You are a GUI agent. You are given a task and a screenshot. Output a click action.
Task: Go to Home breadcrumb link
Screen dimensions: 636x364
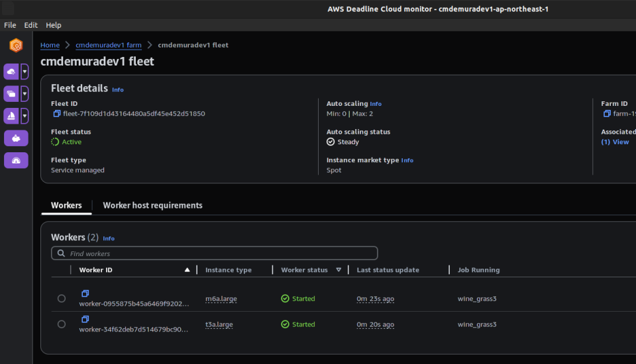pos(50,45)
